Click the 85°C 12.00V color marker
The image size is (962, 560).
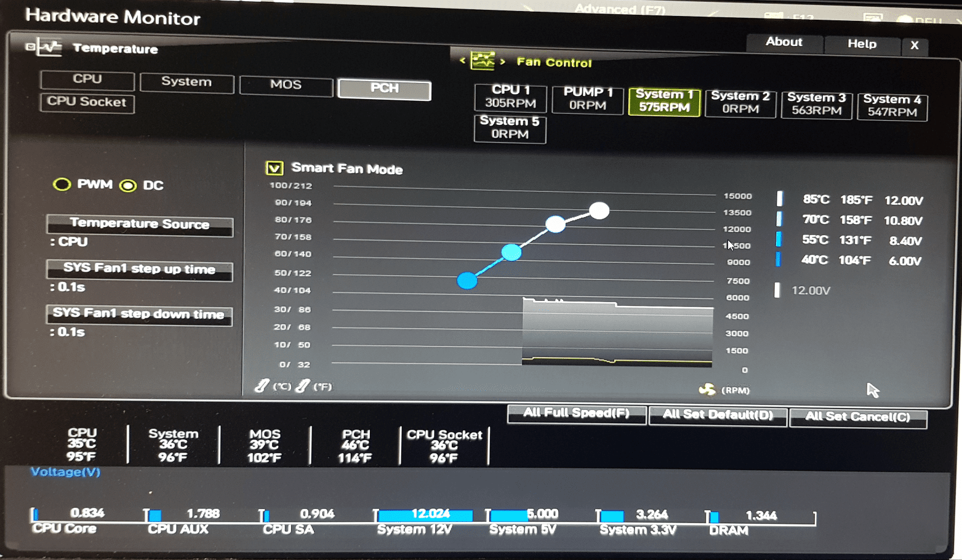coord(780,198)
